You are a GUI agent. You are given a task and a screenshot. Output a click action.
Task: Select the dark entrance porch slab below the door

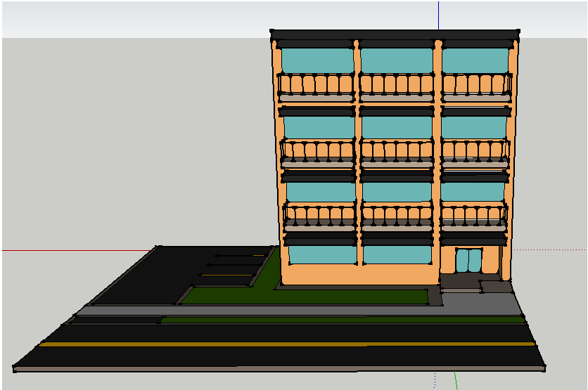(x=459, y=280)
